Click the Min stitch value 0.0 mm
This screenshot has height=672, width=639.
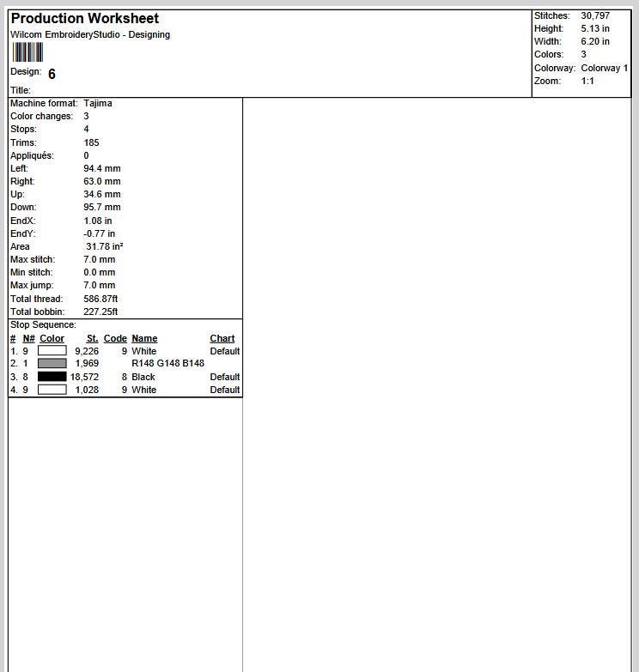(100, 272)
